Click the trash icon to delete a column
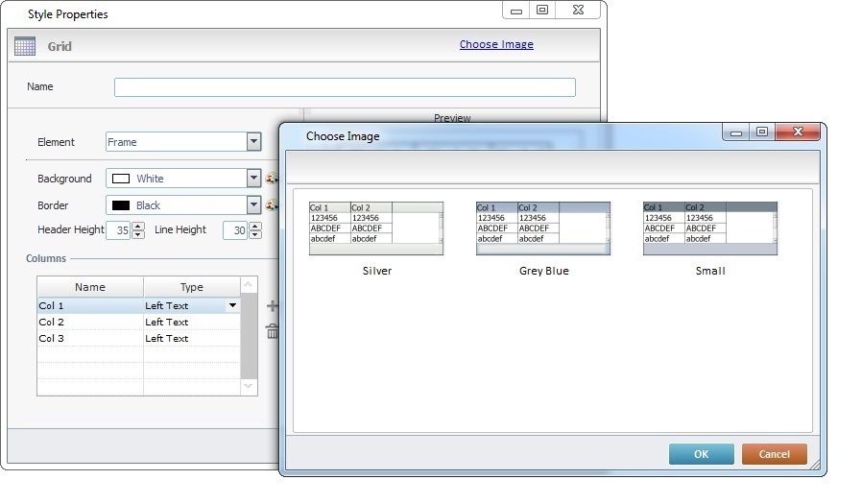Screen dimensions: 862x504 tap(272, 332)
